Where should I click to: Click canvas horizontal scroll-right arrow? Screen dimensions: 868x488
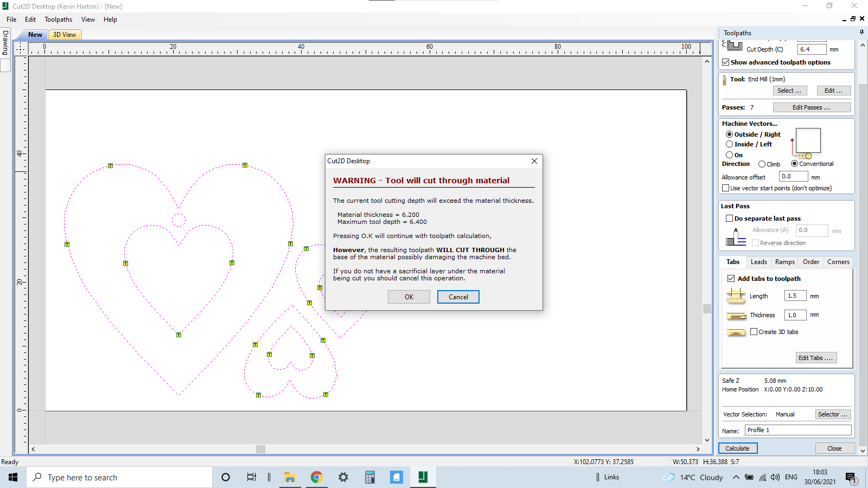pyautogui.click(x=698, y=449)
